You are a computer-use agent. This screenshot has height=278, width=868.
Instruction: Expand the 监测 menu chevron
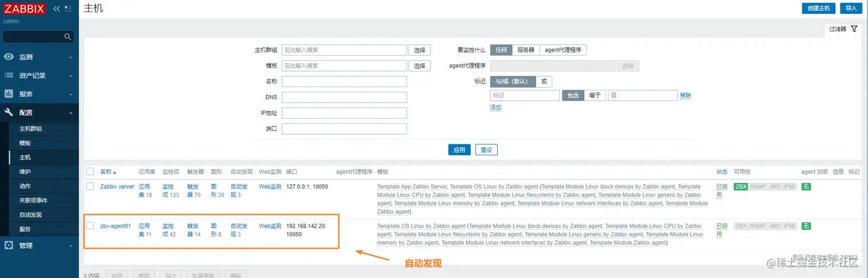coord(71,57)
